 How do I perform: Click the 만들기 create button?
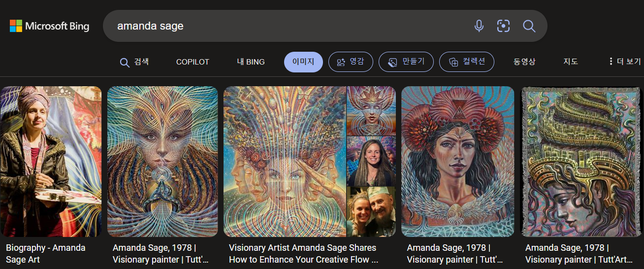tap(406, 62)
